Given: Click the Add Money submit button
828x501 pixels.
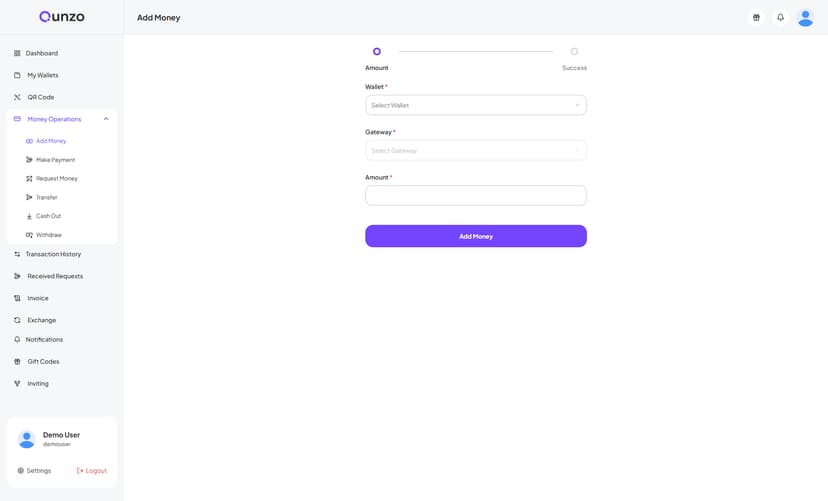Looking at the screenshot, I should 476,236.
